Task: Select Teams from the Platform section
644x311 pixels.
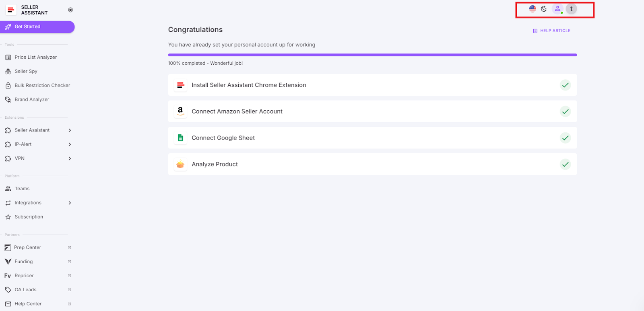Action: point(22,188)
